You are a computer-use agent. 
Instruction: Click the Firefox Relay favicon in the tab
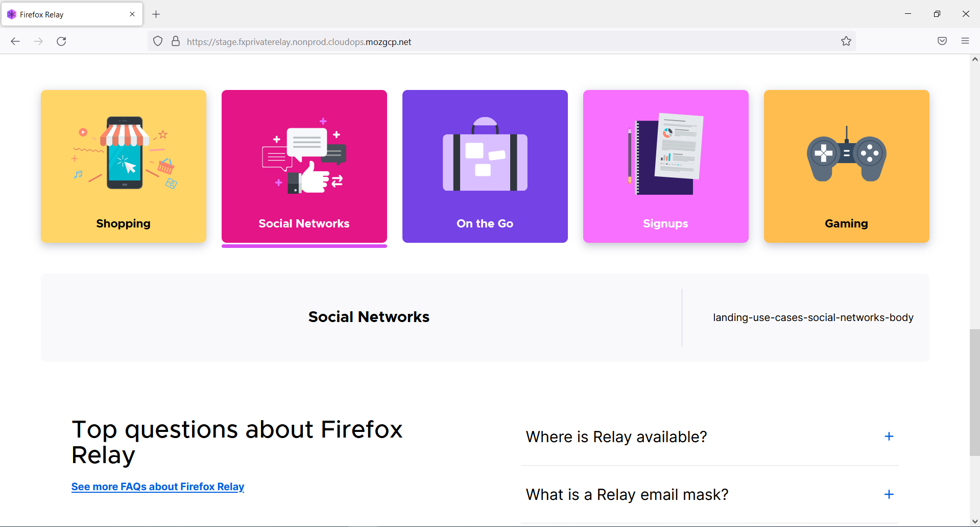click(11, 14)
